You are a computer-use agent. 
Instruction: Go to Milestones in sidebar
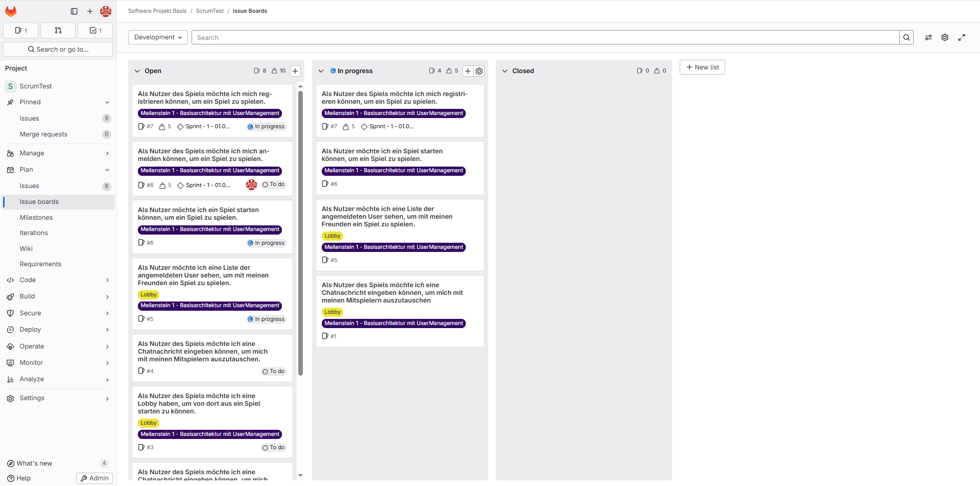coord(36,218)
